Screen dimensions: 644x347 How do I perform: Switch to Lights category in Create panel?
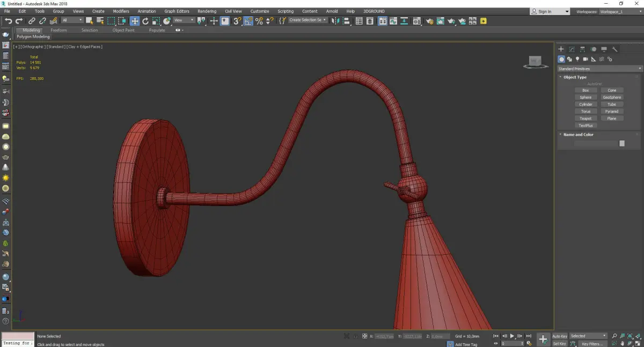click(577, 59)
